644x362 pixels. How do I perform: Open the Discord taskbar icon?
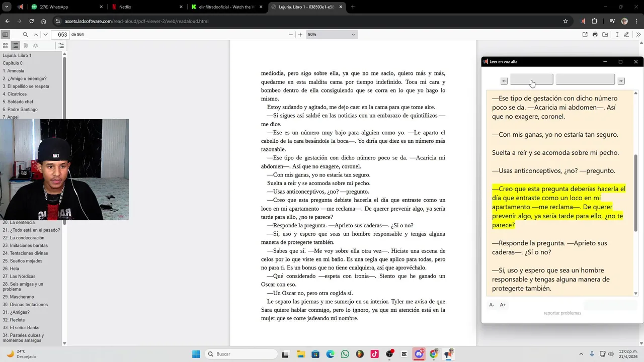(419, 354)
